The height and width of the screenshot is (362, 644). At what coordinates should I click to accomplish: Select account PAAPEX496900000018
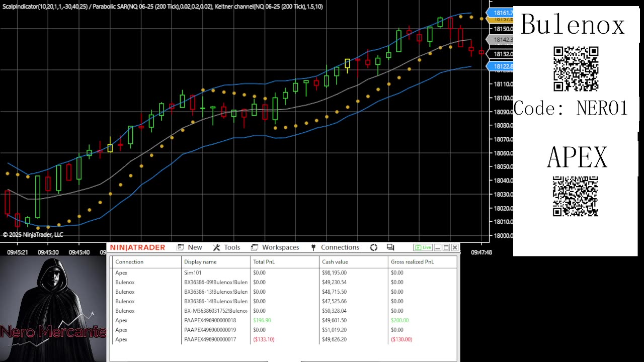pos(284,320)
